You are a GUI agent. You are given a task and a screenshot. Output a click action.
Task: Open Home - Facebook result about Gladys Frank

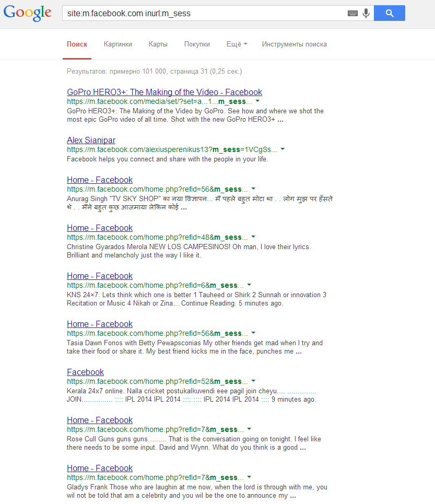click(100, 468)
